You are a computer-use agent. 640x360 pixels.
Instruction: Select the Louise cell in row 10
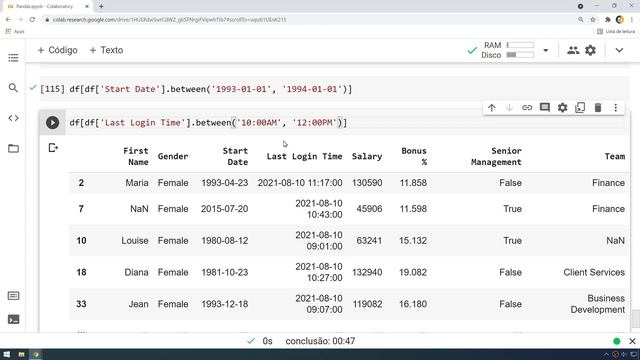(135, 241)
